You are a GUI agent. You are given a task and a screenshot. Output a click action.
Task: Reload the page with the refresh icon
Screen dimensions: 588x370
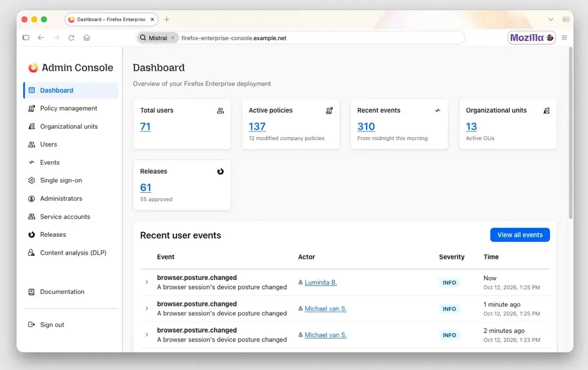(71, 38)
